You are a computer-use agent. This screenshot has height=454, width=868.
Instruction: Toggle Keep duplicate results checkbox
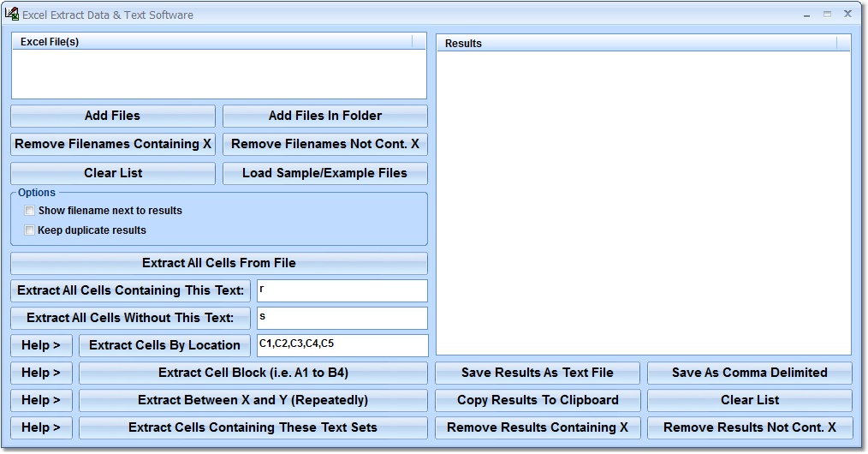[x=29, y=230]
